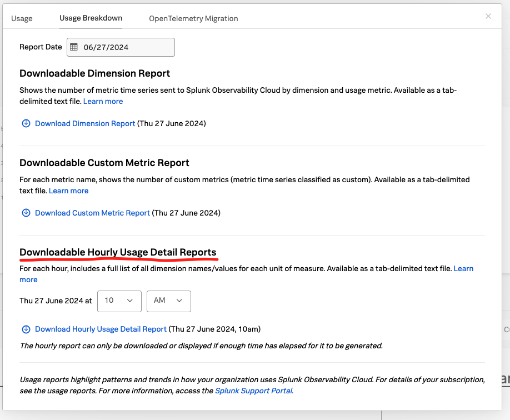Switch to the Usage tab
Image resolution: width=510 pixels, height=420 pixels.
(22, 18)
